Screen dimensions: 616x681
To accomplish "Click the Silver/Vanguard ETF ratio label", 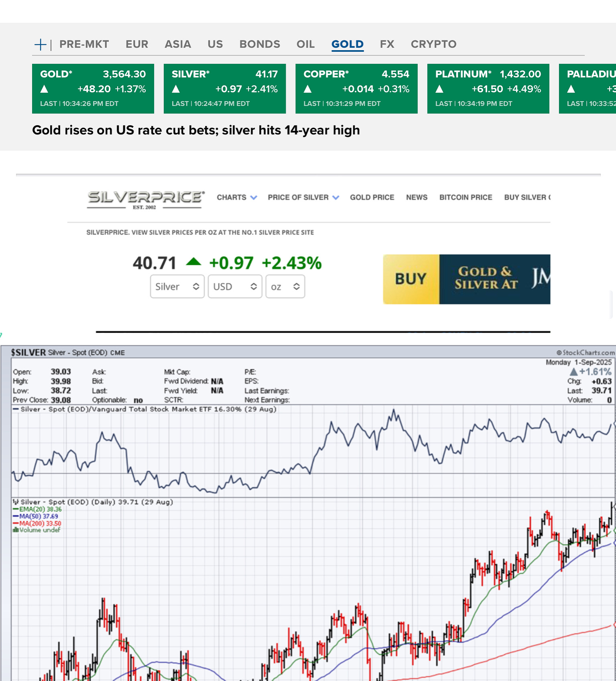I will pos(144,409).
